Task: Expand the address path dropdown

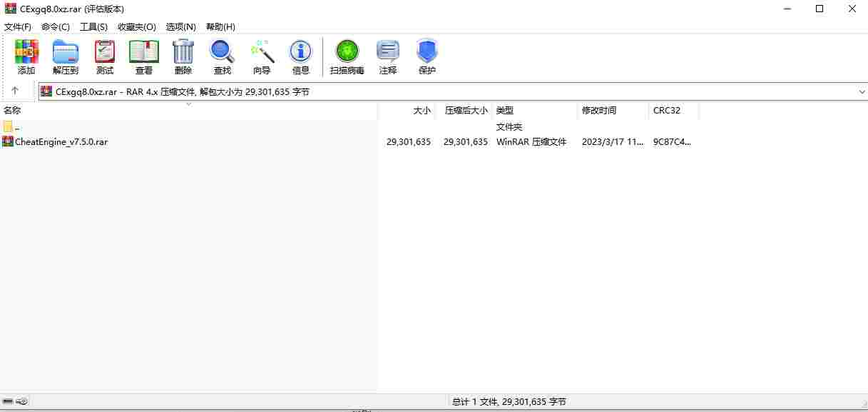Action: point(861,91)
